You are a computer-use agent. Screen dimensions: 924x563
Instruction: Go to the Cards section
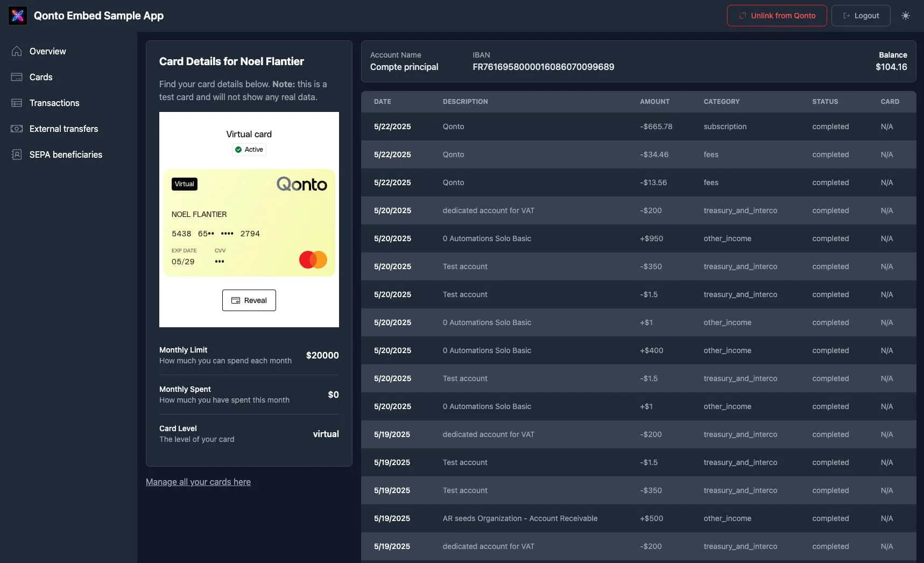(x=41, y=77)
